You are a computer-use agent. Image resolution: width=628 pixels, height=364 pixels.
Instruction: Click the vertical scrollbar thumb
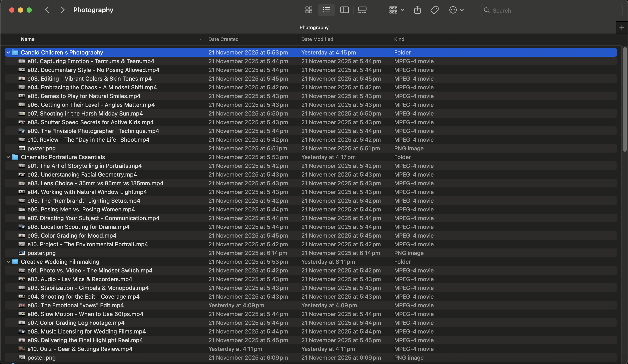click(625, 100)
